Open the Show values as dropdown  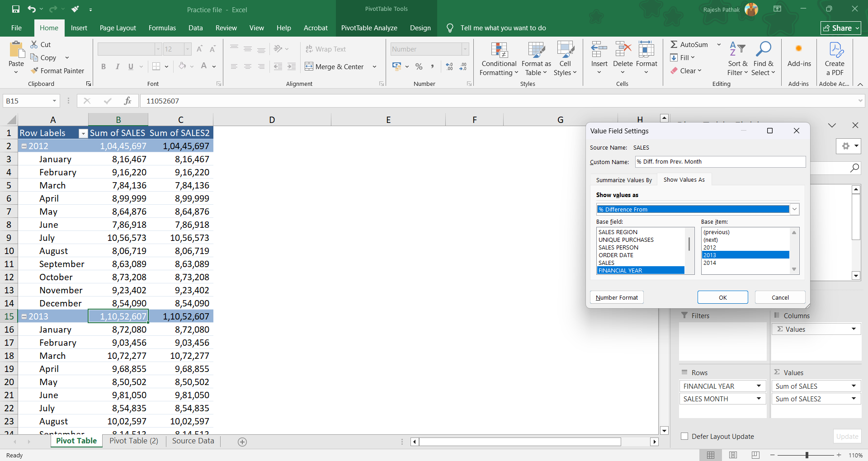(794, 209)
